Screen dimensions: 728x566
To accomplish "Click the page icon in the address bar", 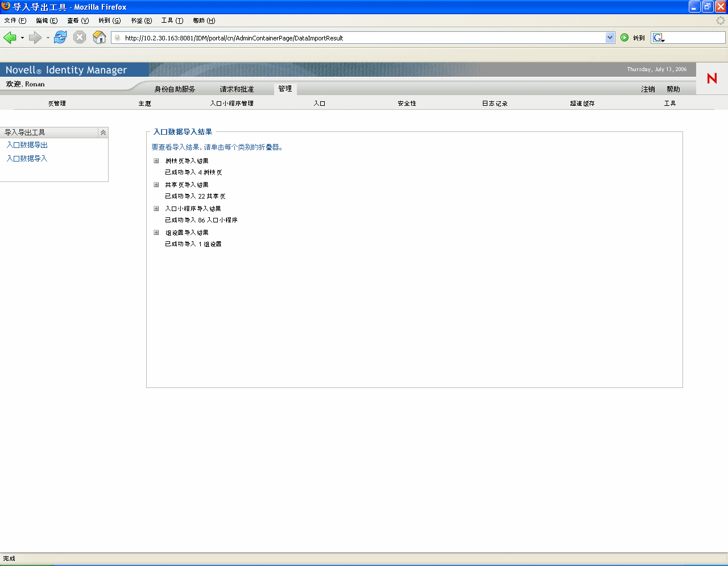I will tap(118, 38).
